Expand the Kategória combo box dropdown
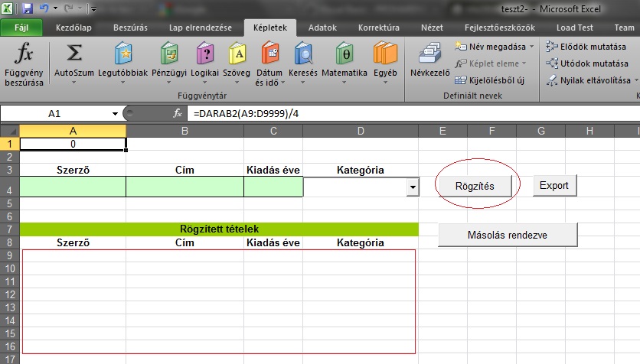640x364 pixels. pyautogui.click(x=413, y=187)
